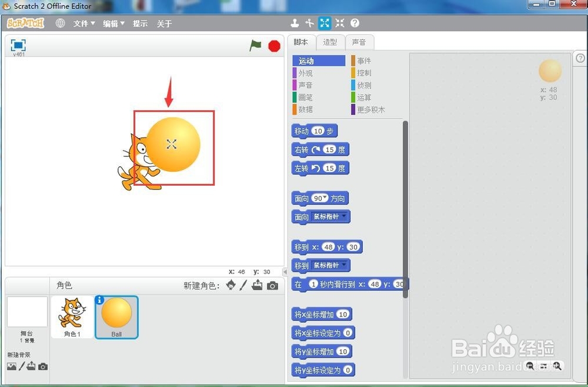Click the grow sprite toolbar icon
Viewport: 588px width, 387px height.
(x=325, y=23)
